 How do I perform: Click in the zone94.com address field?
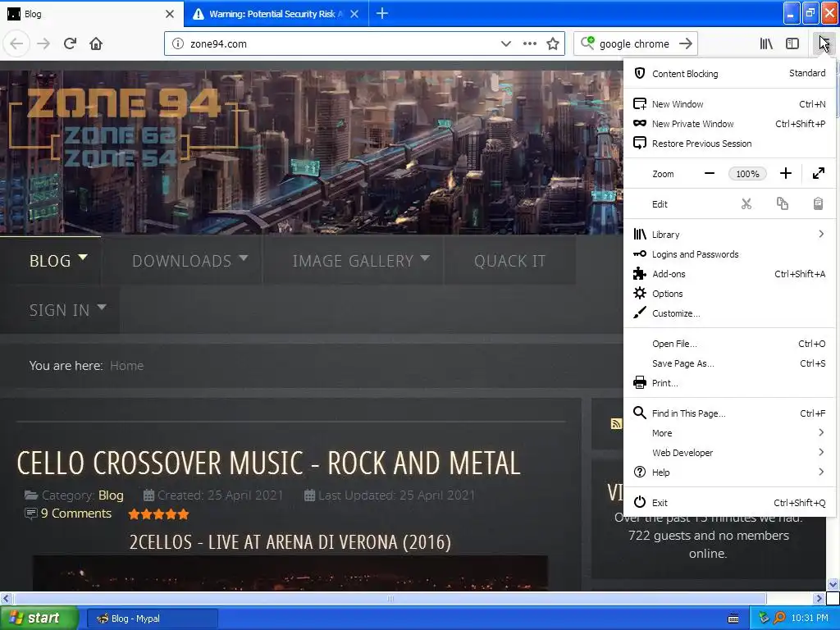tap(341, 43)
